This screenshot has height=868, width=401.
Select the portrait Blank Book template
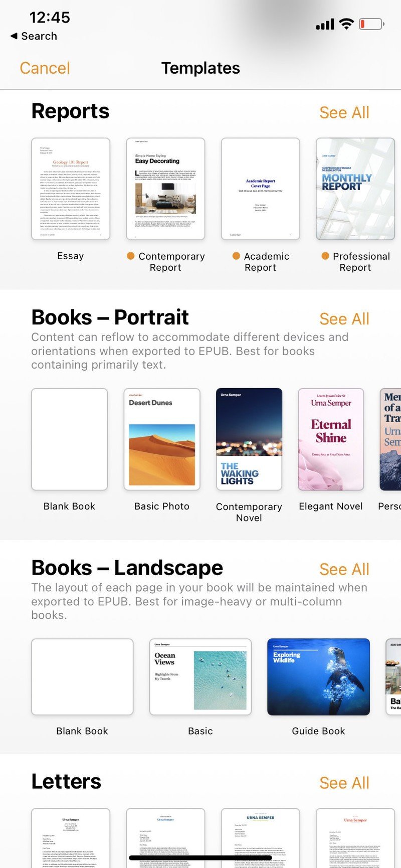69,439
